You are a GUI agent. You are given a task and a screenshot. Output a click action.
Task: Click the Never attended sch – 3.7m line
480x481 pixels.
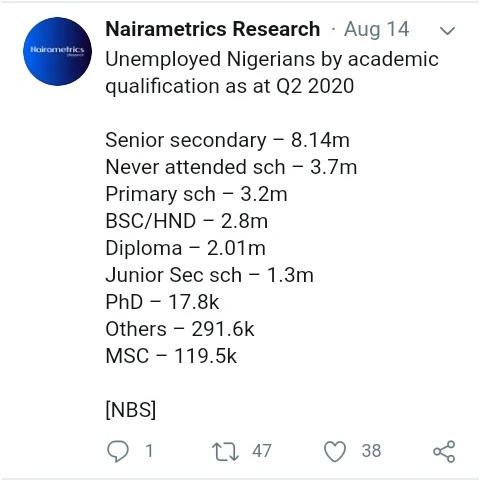tap(231, 167)
